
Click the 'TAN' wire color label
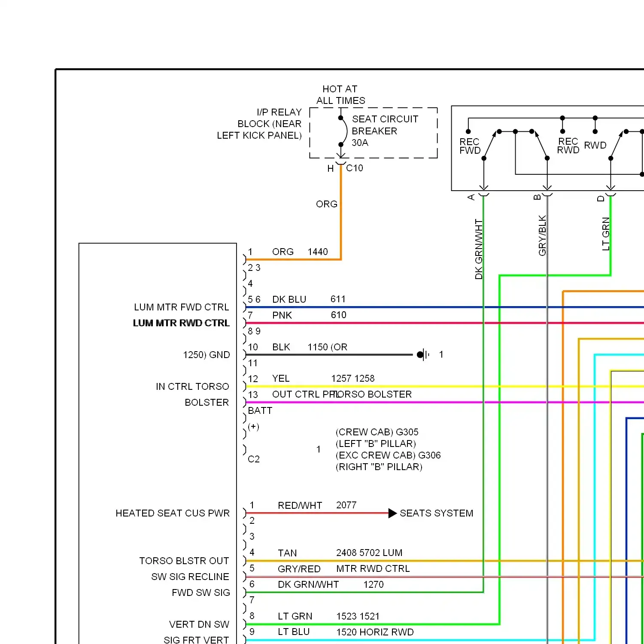(287, 553)
